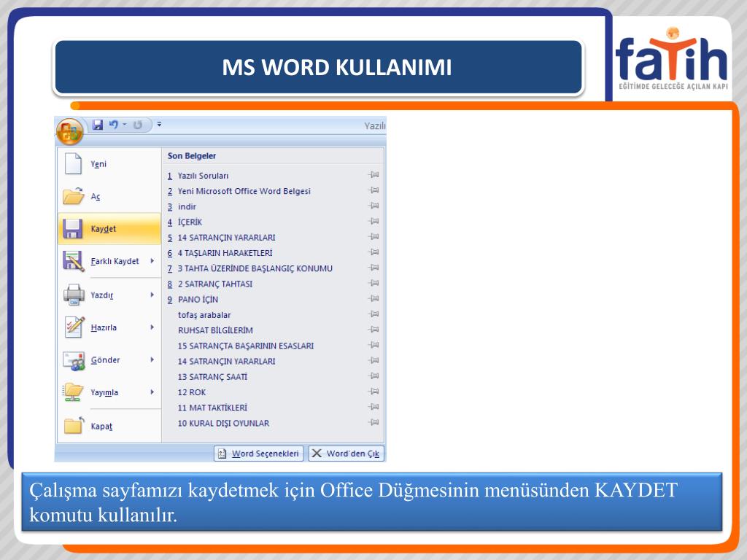The width and height of the screenshot is (747, 560).
Task: Choose Kapat menu entry
Action: tap(109, 426)
